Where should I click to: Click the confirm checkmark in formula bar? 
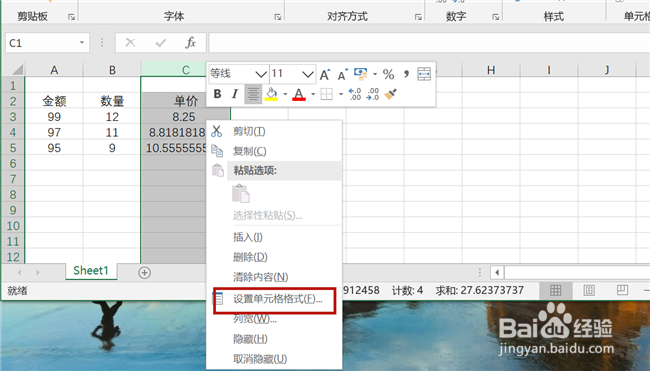tap(160, 43)
